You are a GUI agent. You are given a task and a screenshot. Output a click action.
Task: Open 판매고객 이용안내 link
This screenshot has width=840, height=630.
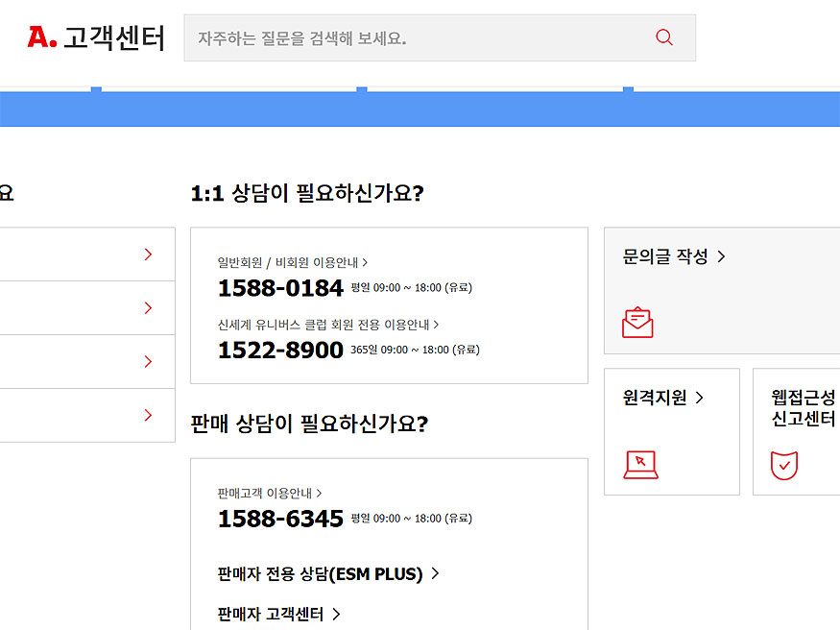[x=270, y=494]
